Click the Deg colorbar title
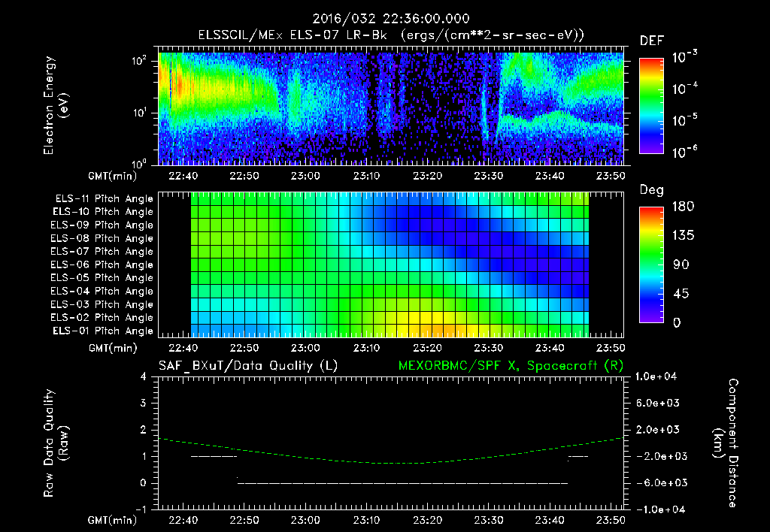Image resolution: width=770 pixels, height=532 pixels. 652,190
